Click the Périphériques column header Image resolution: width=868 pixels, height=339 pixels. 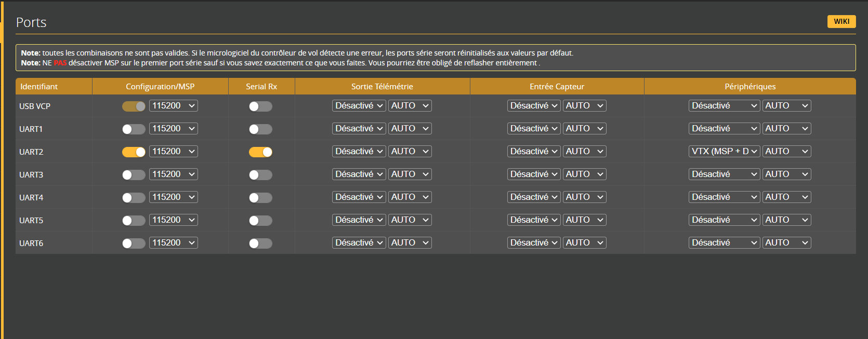point(749,86)
